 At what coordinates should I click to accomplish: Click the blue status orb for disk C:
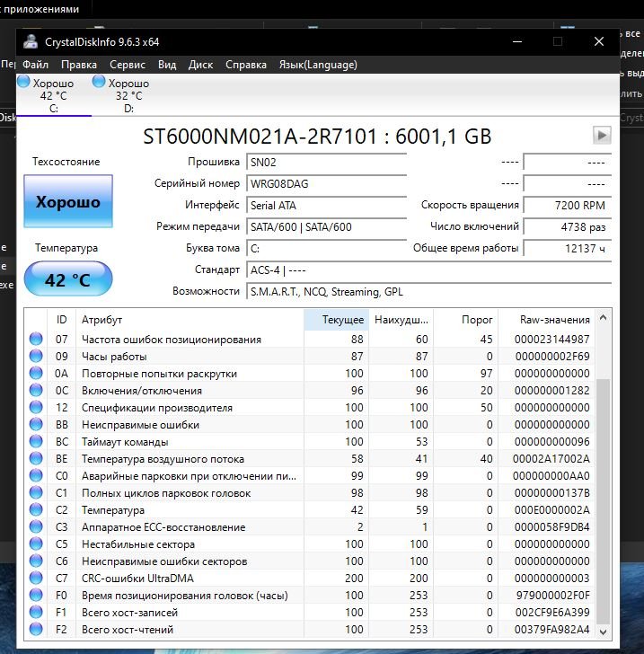[x=23, y=82]
